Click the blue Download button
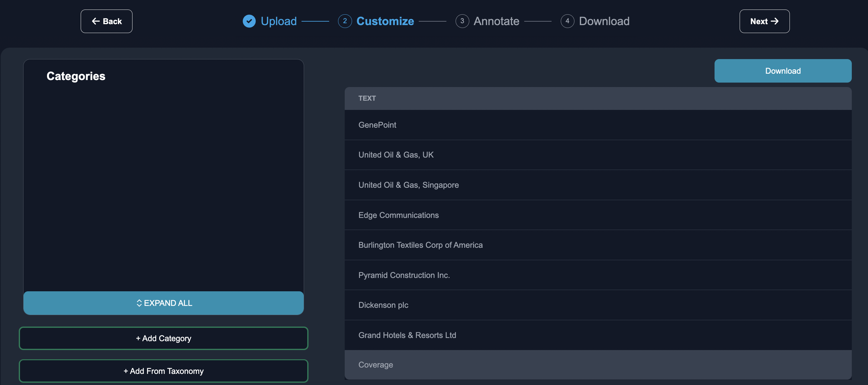 [783, 71]
